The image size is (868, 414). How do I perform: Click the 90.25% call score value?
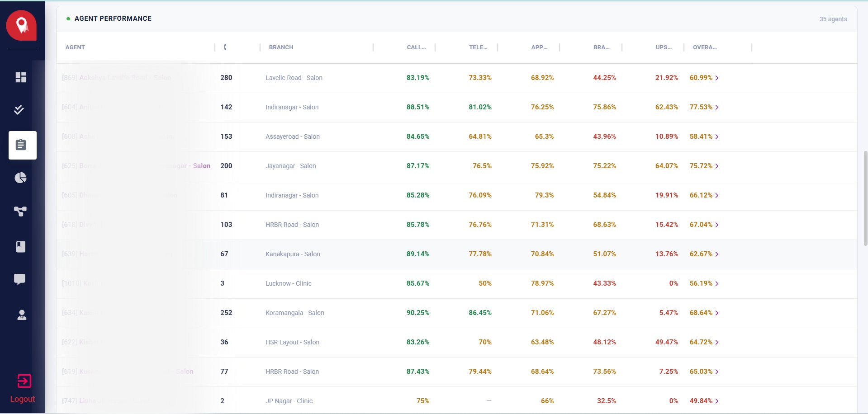pos(418,313)
